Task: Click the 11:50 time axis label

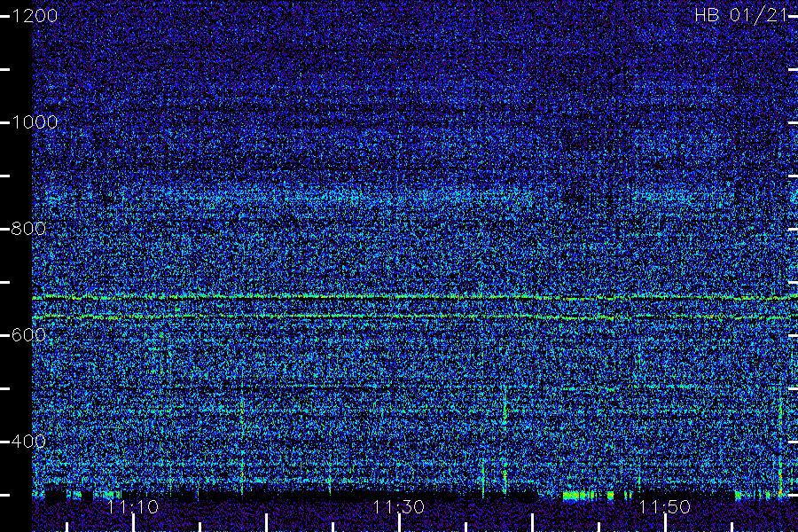Action: coord(665,506)
